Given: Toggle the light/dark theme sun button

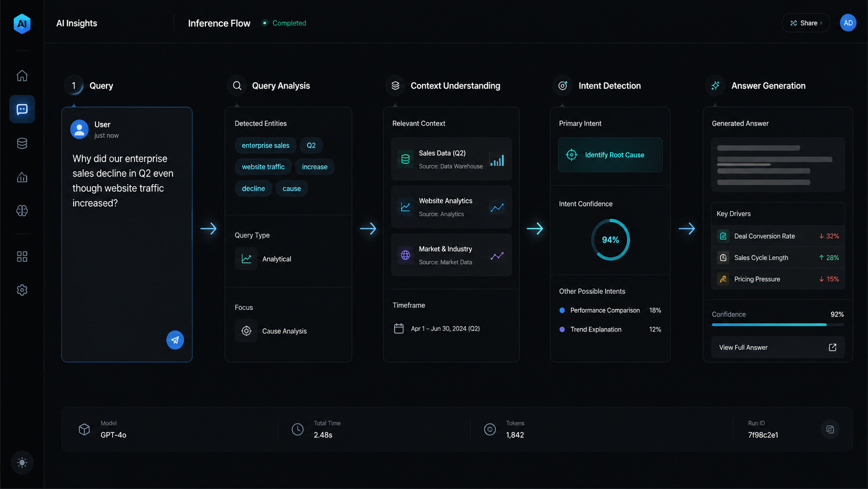Looking at the screenshot, I should [x=22, y=462].
